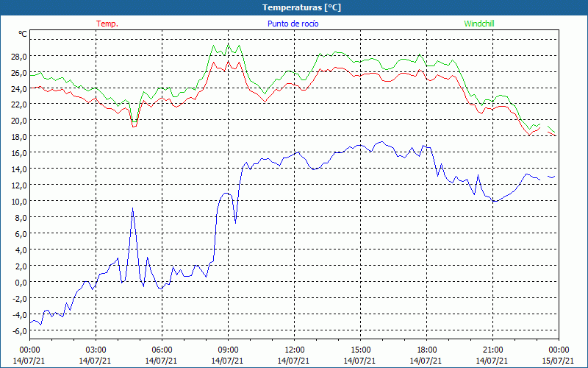Click the green windchill peak at 09:00
This screenshot has width=588, height=368.
[228, 44]
